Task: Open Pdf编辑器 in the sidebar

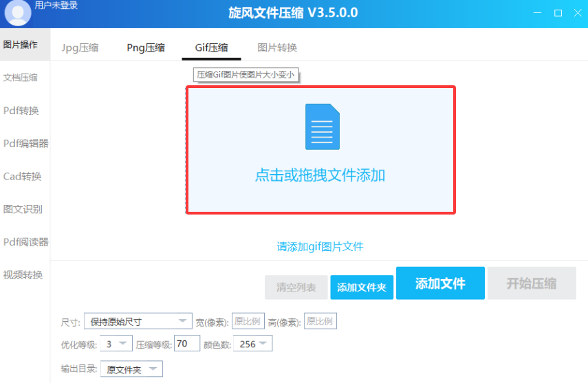Action: pyautogui.click(x=25, y=143)
